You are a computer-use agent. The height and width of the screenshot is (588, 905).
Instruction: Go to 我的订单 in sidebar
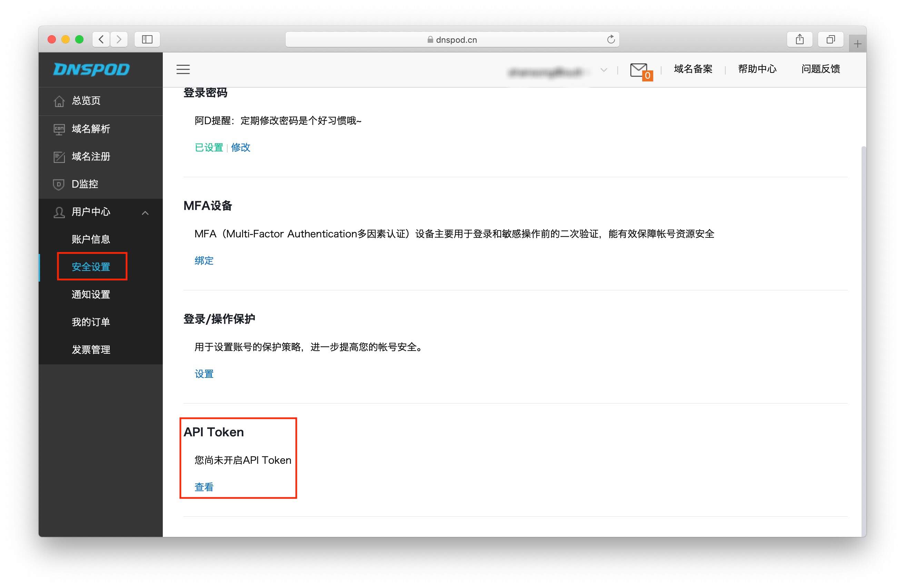coord(91,322)
